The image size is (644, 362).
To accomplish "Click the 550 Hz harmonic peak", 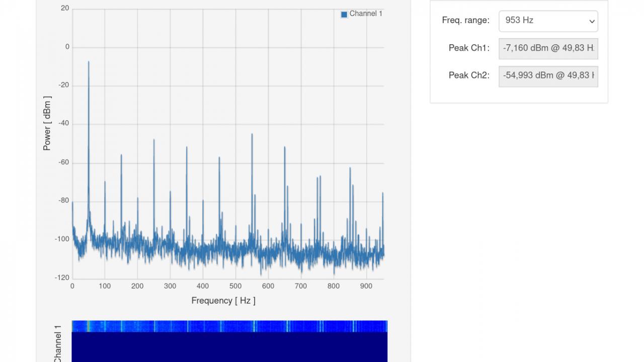I will 252,135.
